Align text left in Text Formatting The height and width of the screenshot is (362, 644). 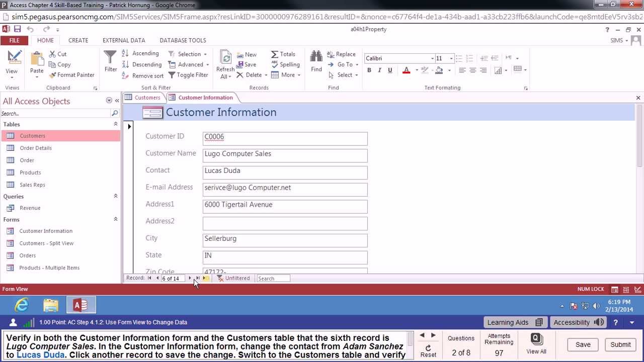[x=462, y=70]
